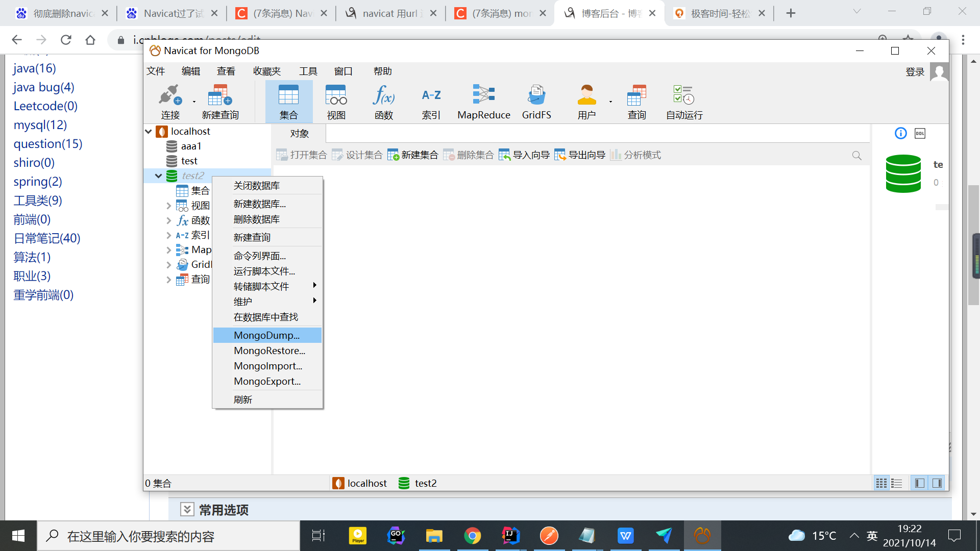Screen dimensions: 980x551
Task: Choose MongoDump... from context menu
Action: pos(267,335)
